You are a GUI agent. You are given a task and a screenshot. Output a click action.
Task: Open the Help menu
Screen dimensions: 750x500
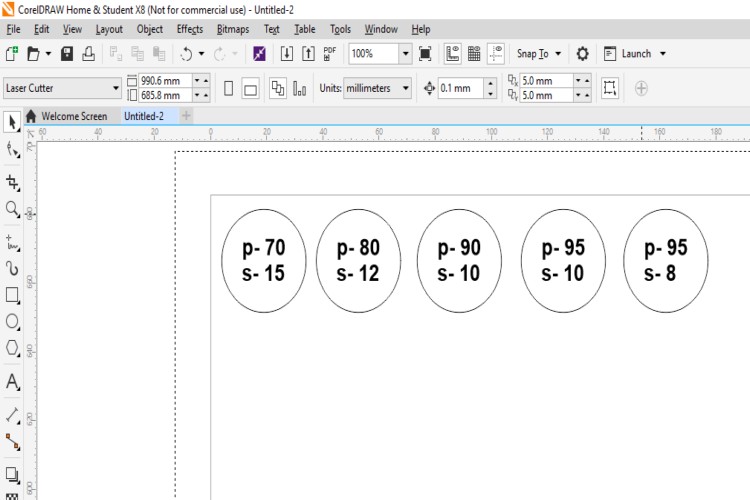[x=421, y=29]
